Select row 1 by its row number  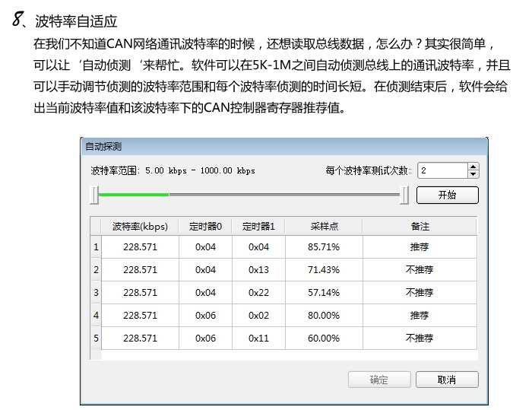click(x=96, y=247)
